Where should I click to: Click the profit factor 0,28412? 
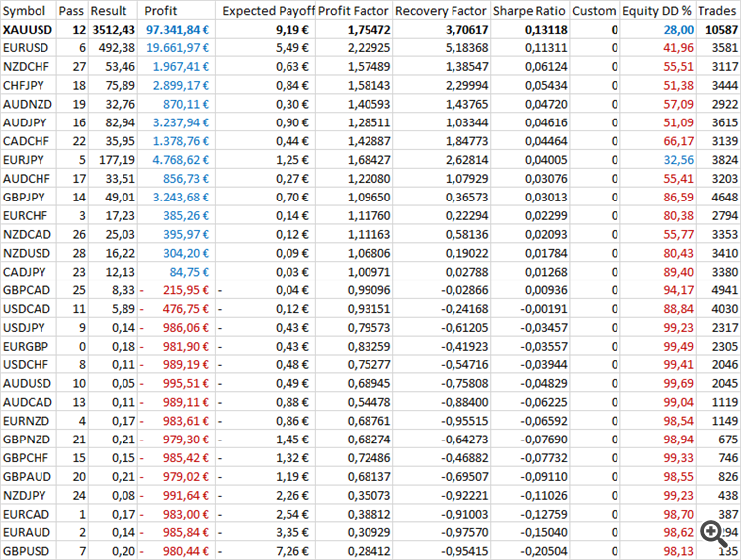pyautogui.click(x=370, y=551)
